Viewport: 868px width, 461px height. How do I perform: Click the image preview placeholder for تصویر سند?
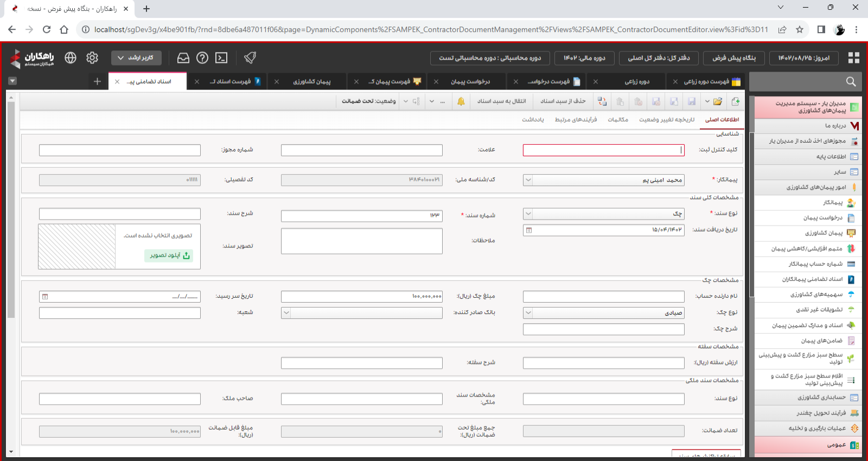click(x=77, y=247)
